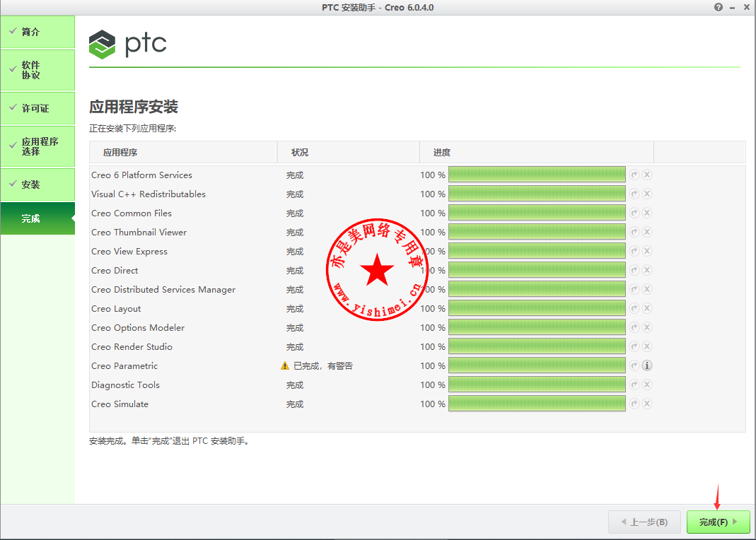The width and height of the screenshot is (756, 540).
Task: Click Creo Parametric progress bar
Action: pos(537,365)
